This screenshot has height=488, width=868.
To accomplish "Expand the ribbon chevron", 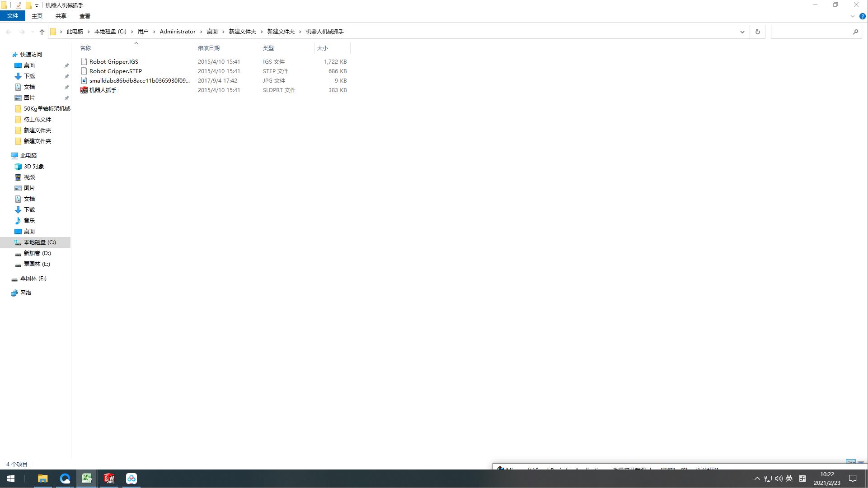I will coord(853,16).
